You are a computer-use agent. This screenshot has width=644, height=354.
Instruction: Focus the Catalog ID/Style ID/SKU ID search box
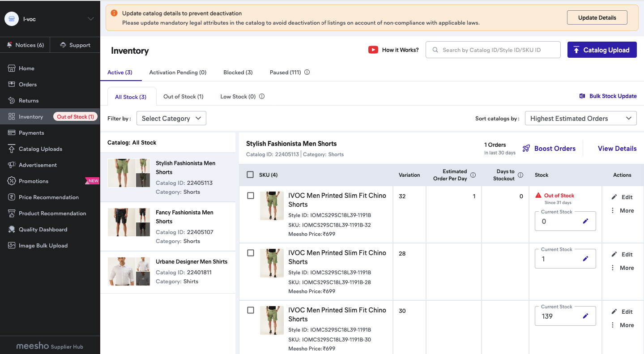coord(493,50)
